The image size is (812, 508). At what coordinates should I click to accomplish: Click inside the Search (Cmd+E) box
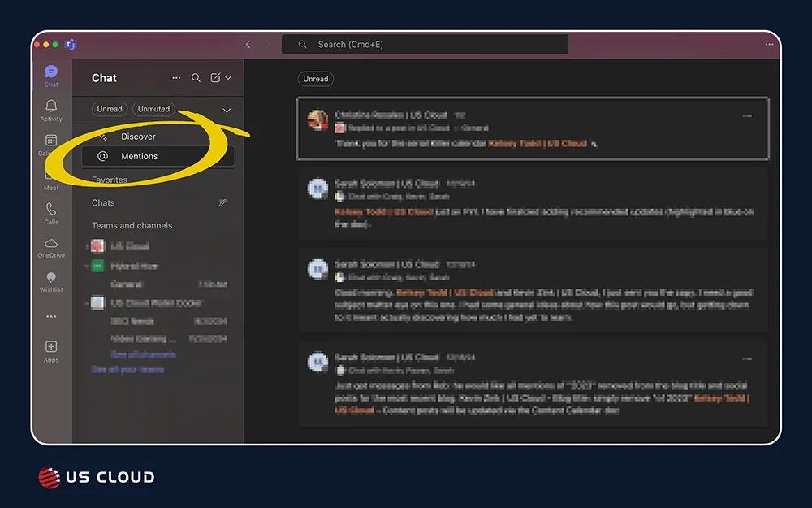point(425,45)
